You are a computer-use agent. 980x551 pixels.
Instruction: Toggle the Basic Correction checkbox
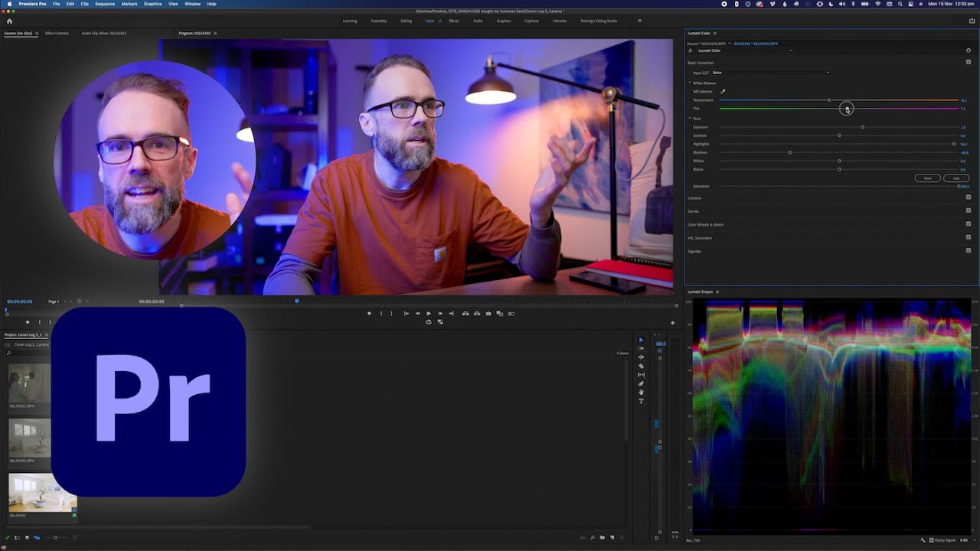(x=969, y=62)
